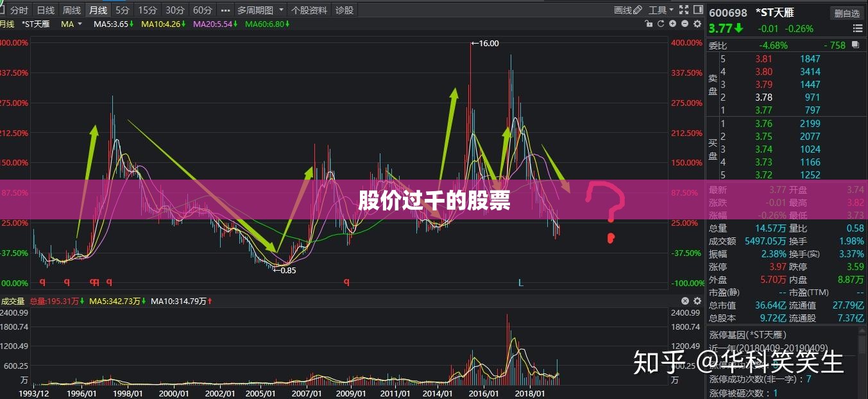Open the 画线 drawing pencil tool
The height and width of the screenshot is (399, 868).
pyautogui.click(x=627, y=10)
